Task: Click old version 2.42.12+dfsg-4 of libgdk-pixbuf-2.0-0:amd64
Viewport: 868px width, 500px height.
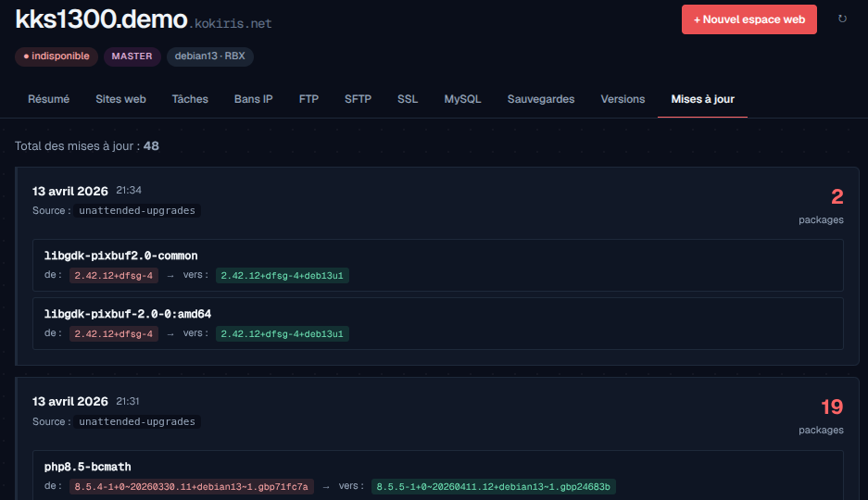Action: pos(114,334)
